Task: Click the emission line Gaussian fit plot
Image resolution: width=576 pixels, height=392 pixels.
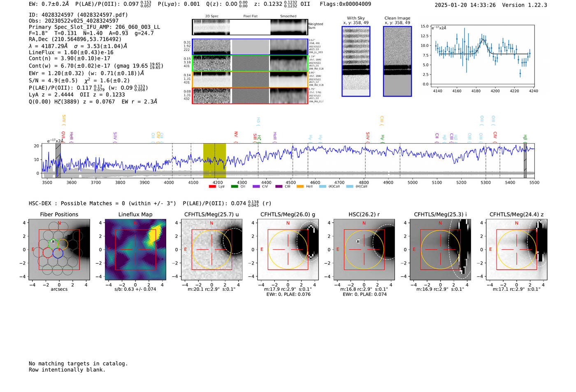Action: (x=482, y=56)
